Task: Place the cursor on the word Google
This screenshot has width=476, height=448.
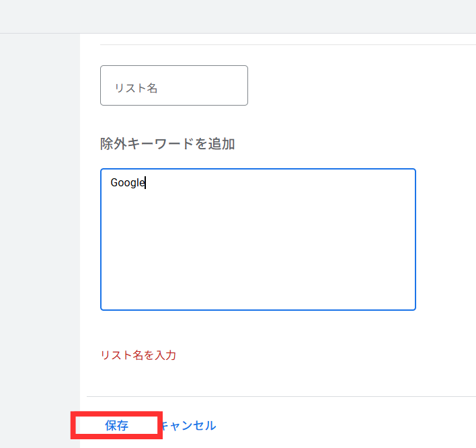Action: pos(128,182)
